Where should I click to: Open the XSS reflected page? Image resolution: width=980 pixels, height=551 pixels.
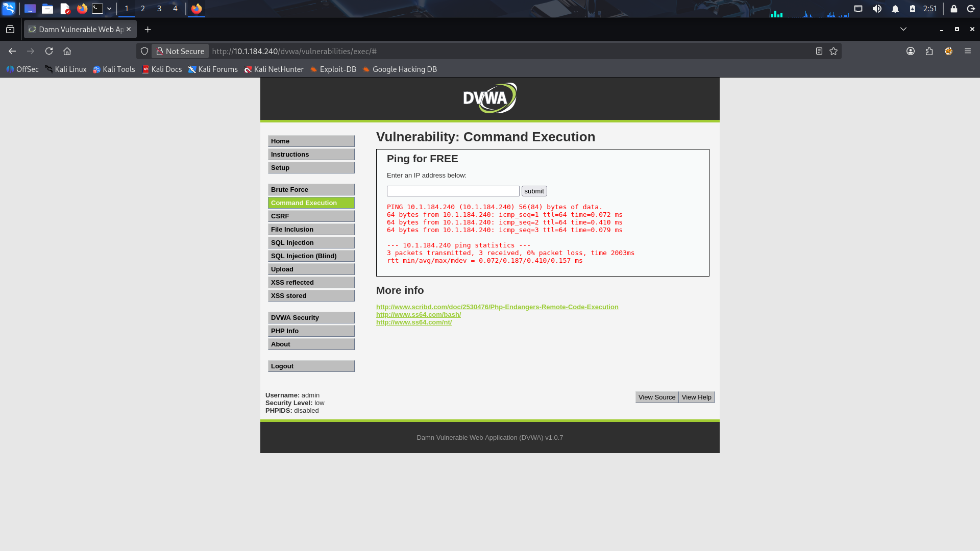pos(311,283)
